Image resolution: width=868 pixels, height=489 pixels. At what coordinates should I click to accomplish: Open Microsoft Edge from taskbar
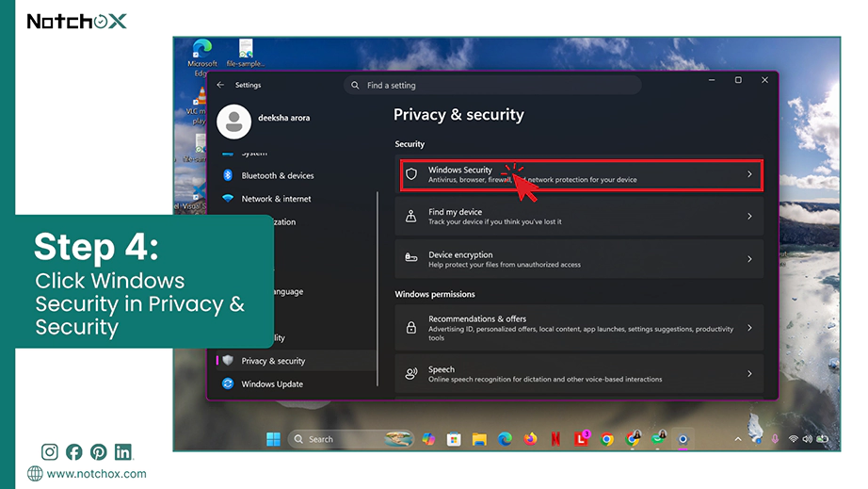click(505, 439)
